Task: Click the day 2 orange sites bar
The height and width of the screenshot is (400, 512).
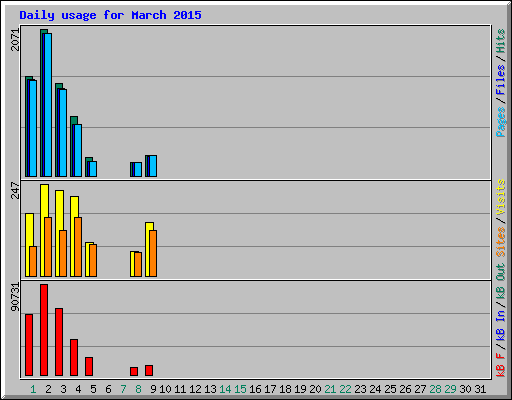Action: click(48, 247)
